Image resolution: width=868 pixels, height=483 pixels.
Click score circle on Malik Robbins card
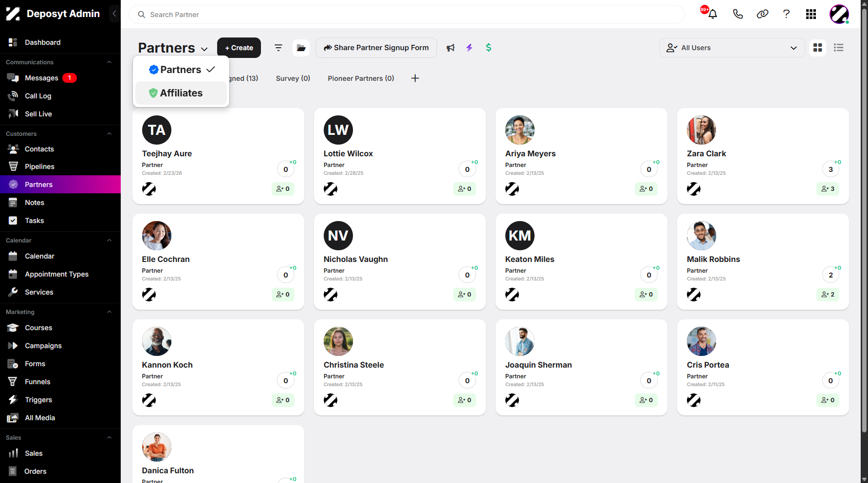point(831,275)
